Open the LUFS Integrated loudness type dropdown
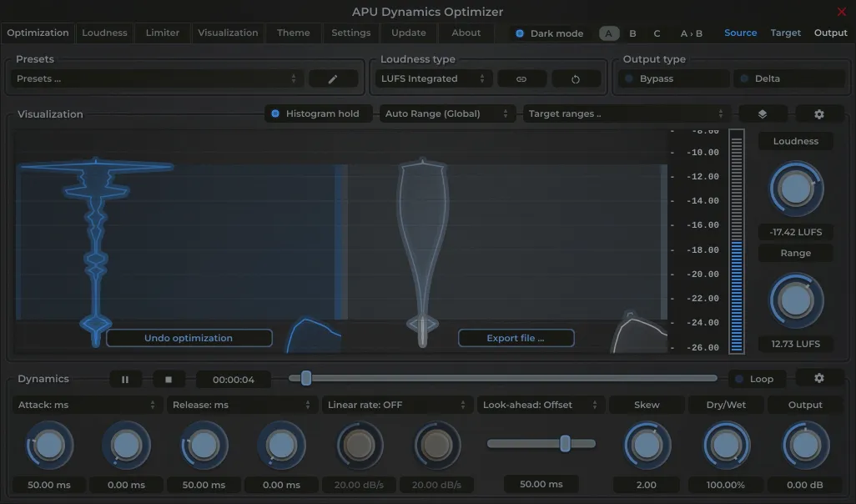Screen dimensions: 856x504 tap(433, 78)
